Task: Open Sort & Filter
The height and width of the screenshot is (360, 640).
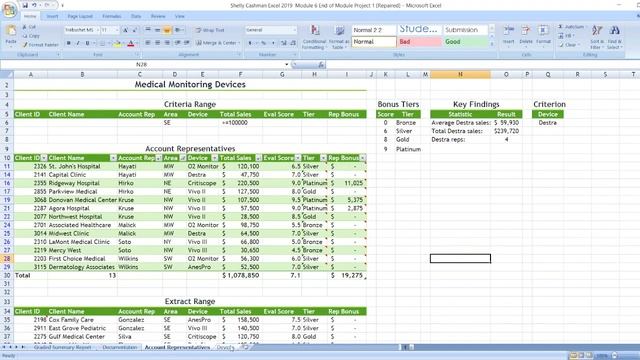Action: tap(597, 37)
